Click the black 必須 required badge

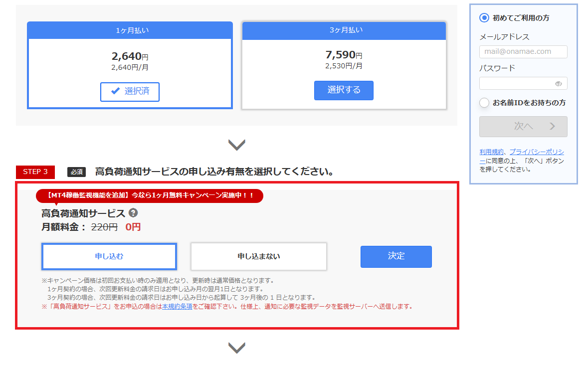point(76,172)
